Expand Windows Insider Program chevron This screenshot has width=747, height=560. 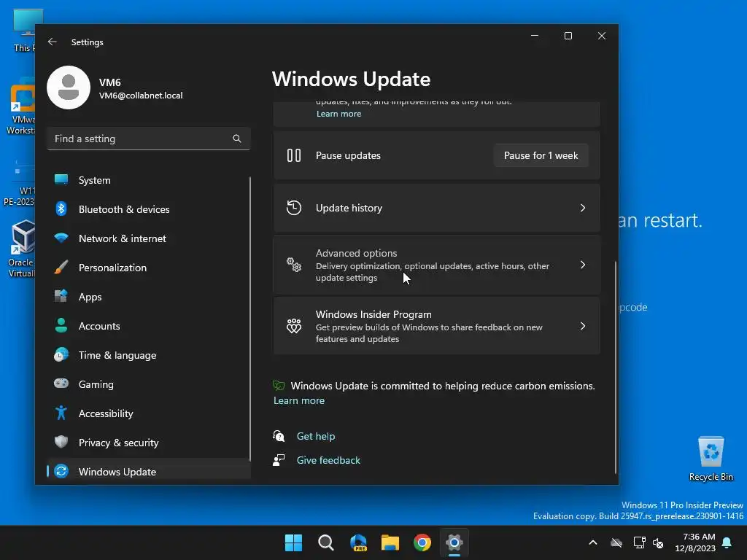(x=583, y=326)
